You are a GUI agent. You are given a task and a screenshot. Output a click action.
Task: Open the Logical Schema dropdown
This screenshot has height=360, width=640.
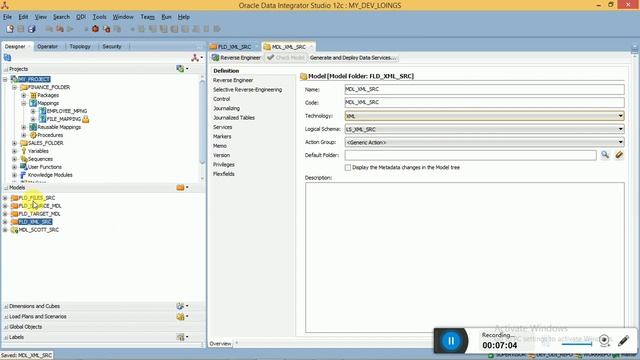(620, 129)
